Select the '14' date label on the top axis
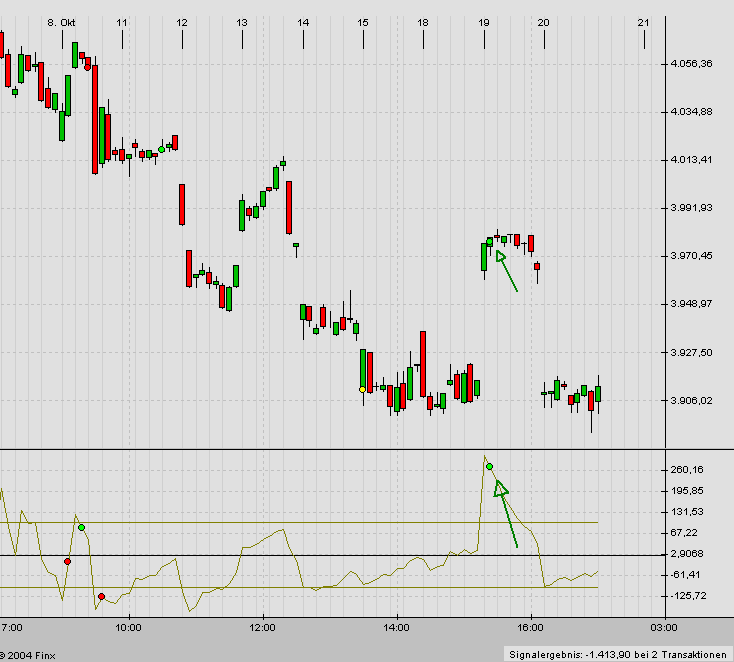This screenshot has width=734, height=662. tap(303, 22)
